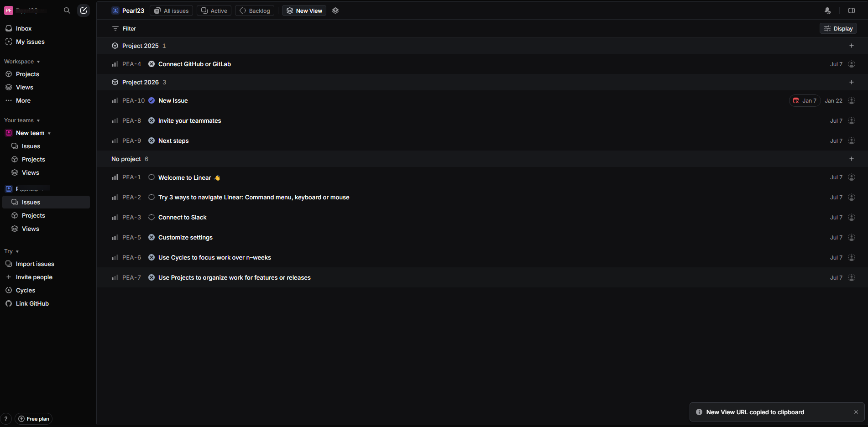Screen dimensions: 868x427
Task: Click the status icon for PEA-10 New Issue
Action: point(152,100)
